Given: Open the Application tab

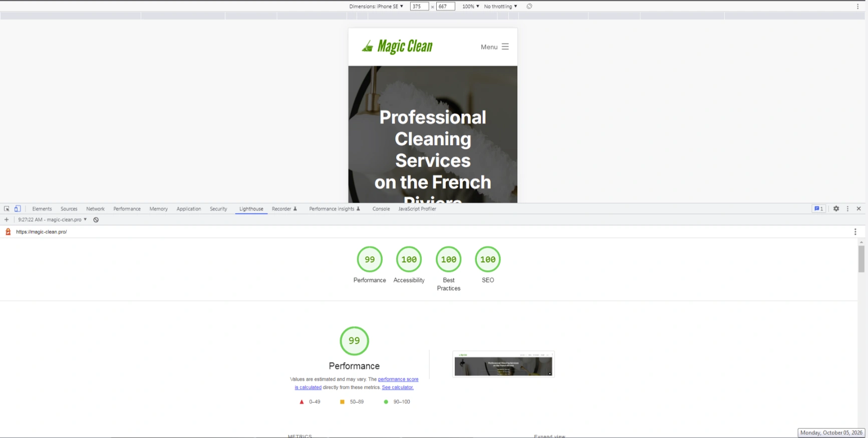Looking at the screenshot, I should click(x=189, y=209).
